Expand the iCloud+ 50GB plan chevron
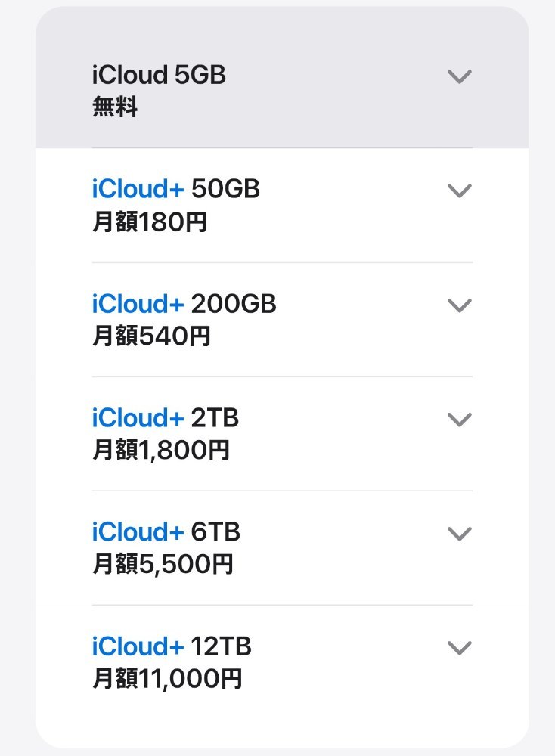The image size is (555, 756). (459, 191)
